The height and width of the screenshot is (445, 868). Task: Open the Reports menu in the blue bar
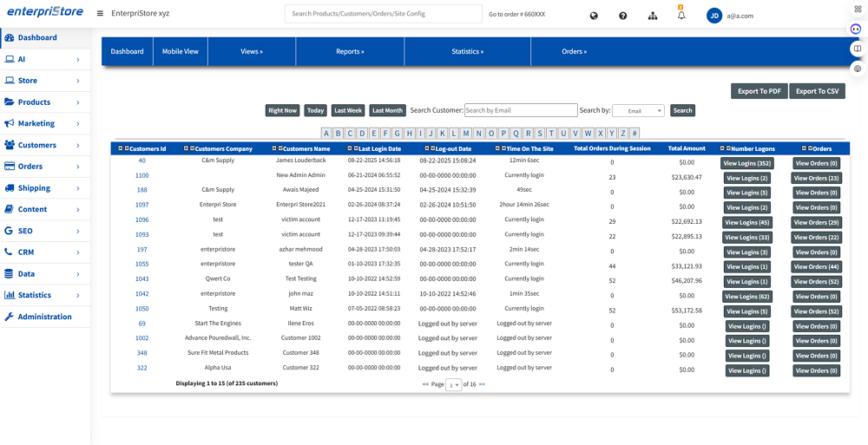pos(350,52)
